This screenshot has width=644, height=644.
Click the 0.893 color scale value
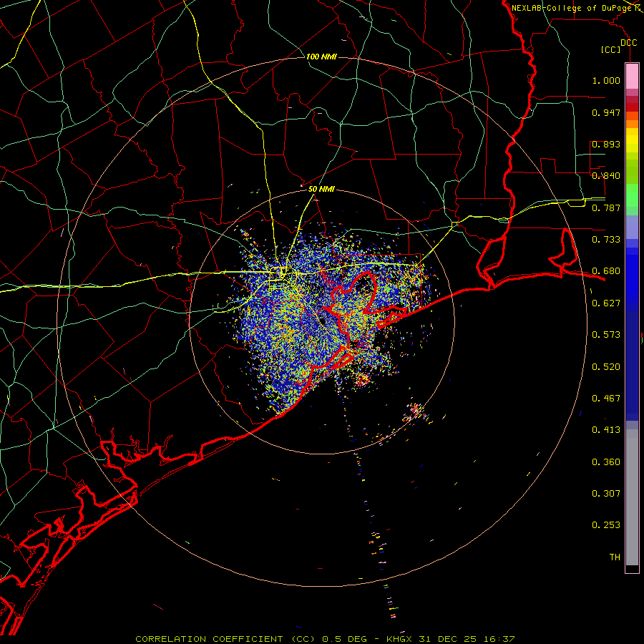606,144
